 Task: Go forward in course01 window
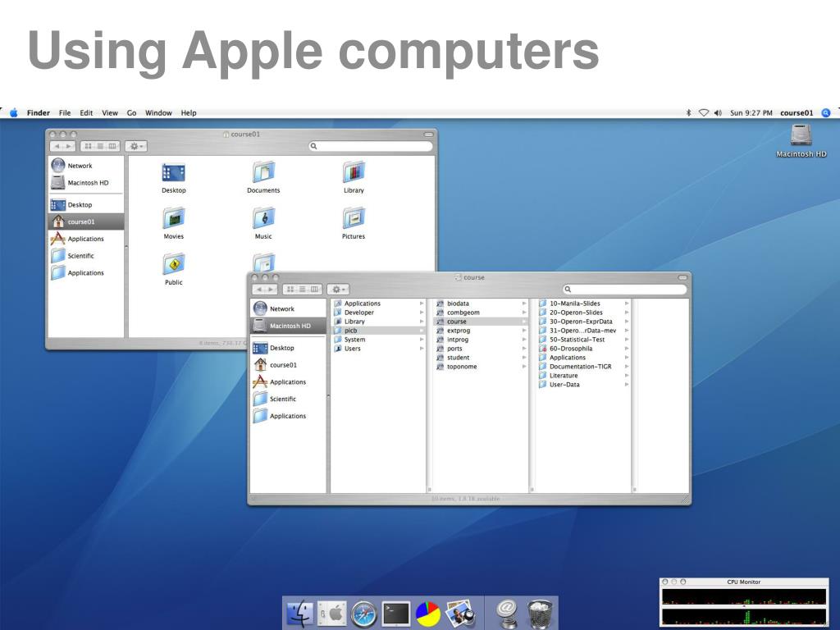pos(69,146)
